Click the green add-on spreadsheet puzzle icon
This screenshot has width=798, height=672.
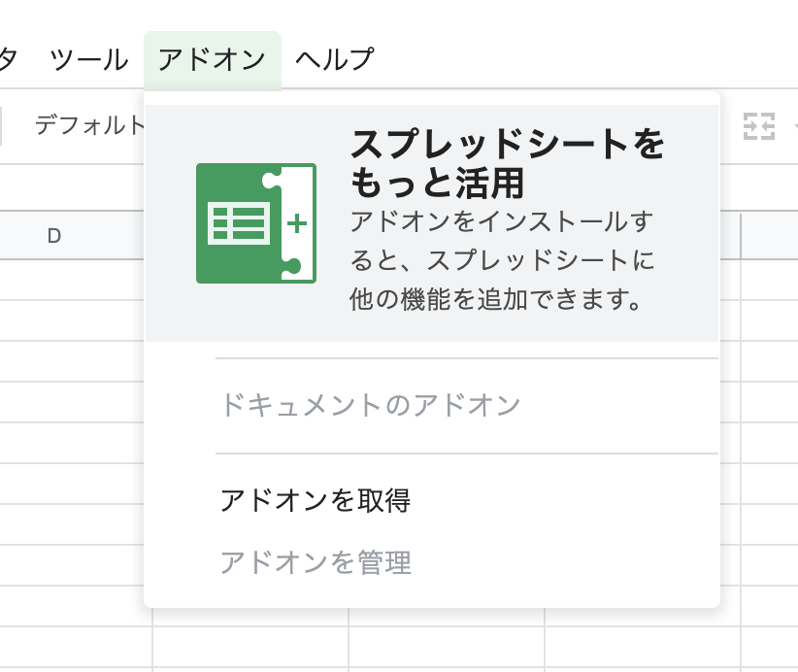coord(256,223)
